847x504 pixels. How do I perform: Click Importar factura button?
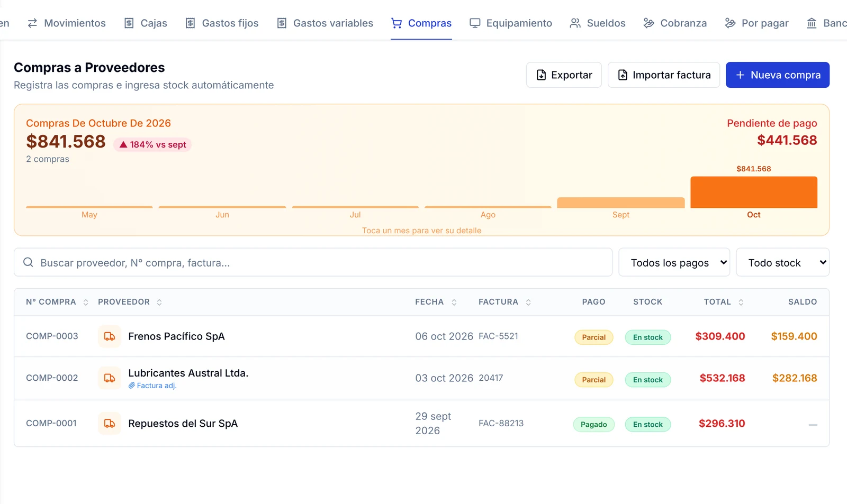pyautogui.click(x=664, y=75)
